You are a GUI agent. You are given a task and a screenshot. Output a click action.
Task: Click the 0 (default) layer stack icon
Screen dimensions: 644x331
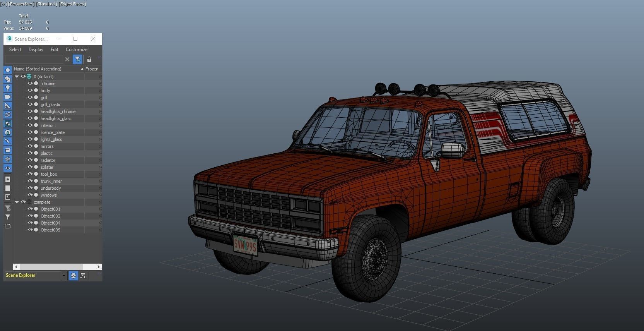(29, 77)
